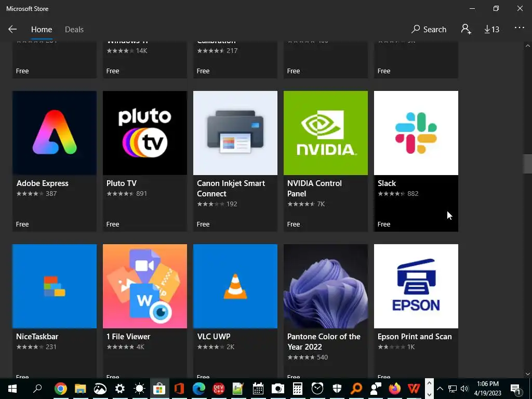Click the VLC UWP title text

(214, 337)
